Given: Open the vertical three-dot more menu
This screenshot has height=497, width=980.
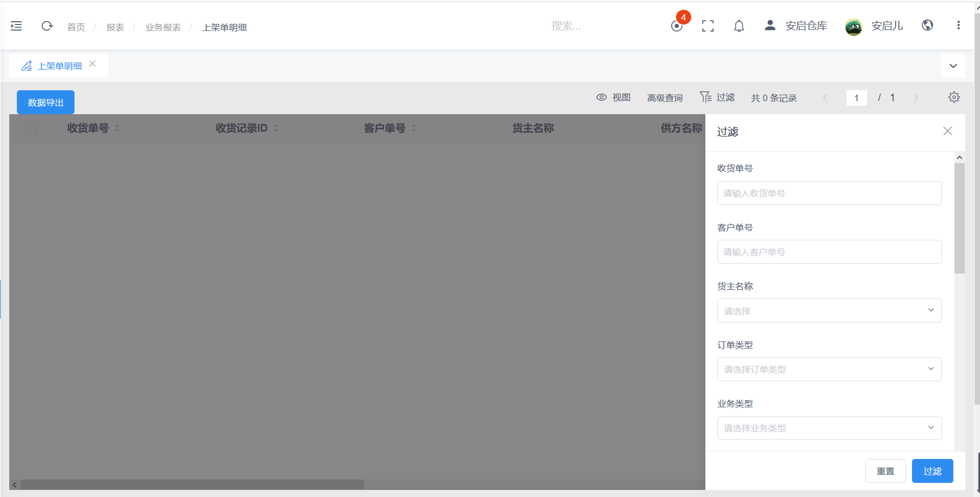Looking at the screenshot, I should pos(958,25).
